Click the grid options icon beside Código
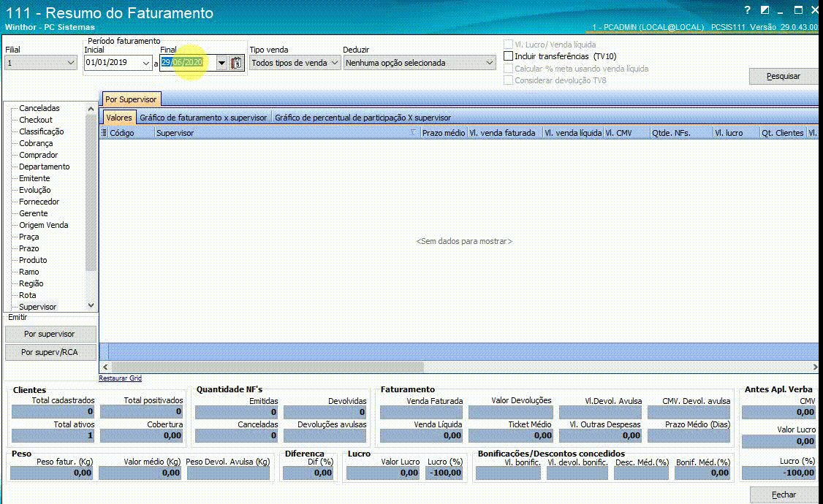 [x=104, y=133]
